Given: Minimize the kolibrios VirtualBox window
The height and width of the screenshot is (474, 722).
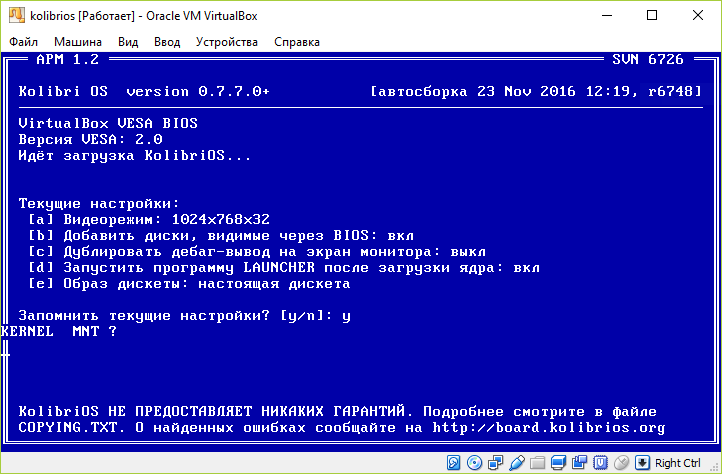Looking at the screenshot, I should pos(605,15).
